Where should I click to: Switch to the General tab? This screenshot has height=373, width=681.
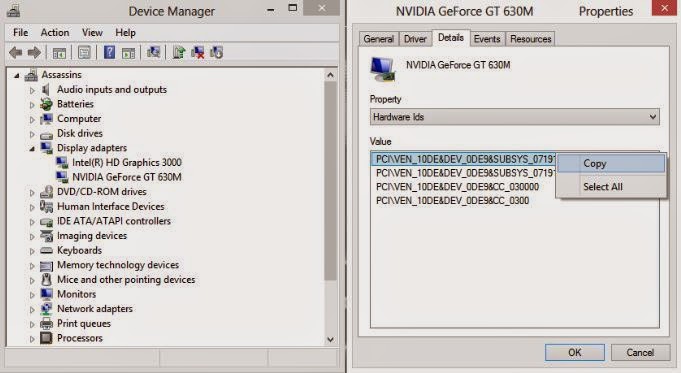[378, 39]
